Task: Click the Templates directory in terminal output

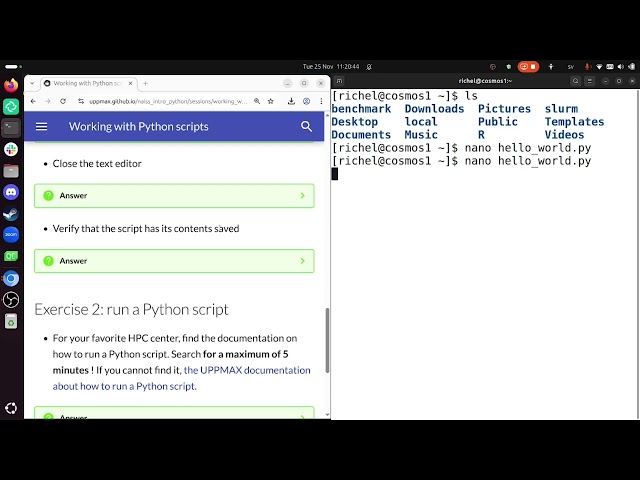Action: coord(574,122)
